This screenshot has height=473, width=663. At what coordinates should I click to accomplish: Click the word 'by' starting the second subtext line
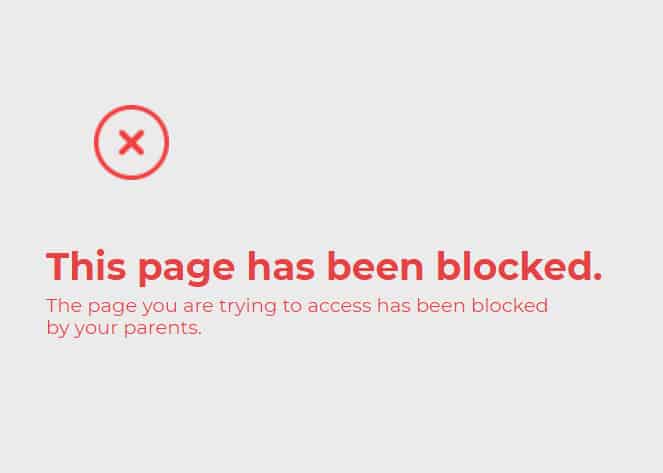coord(58,328)
